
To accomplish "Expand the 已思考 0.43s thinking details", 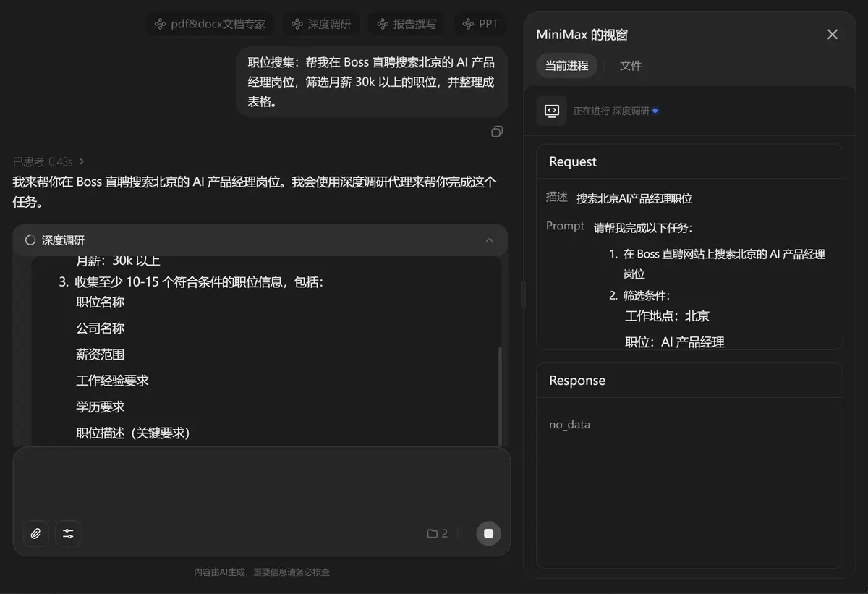I will pyautogui.click(x=48, y=161).
